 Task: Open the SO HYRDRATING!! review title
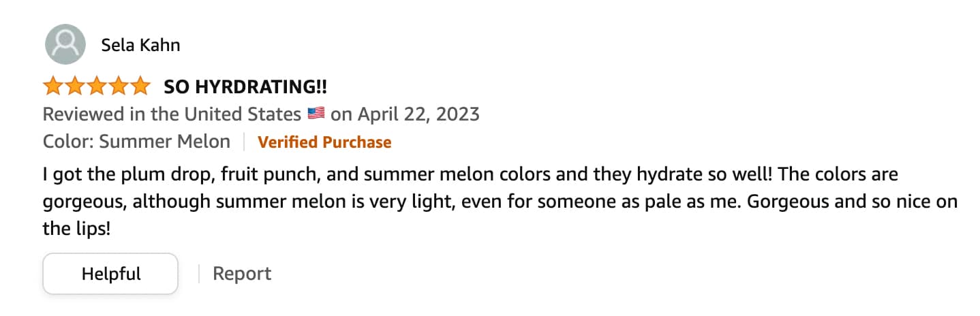(245, 87)
